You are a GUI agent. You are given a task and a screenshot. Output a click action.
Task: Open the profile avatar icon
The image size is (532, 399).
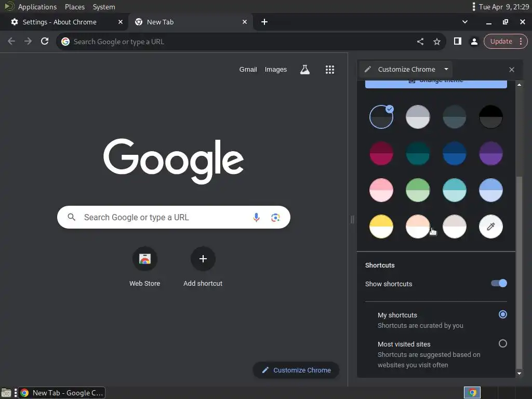coord(474,42)
